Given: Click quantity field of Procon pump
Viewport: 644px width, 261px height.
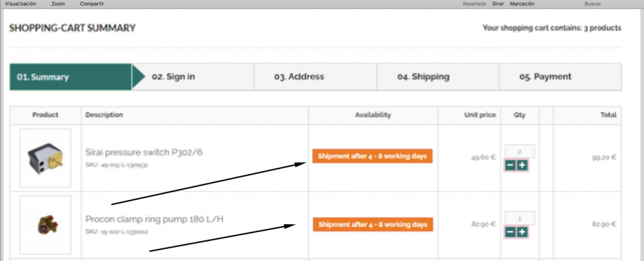Looking at the screenshot, I should click(519, 219).
